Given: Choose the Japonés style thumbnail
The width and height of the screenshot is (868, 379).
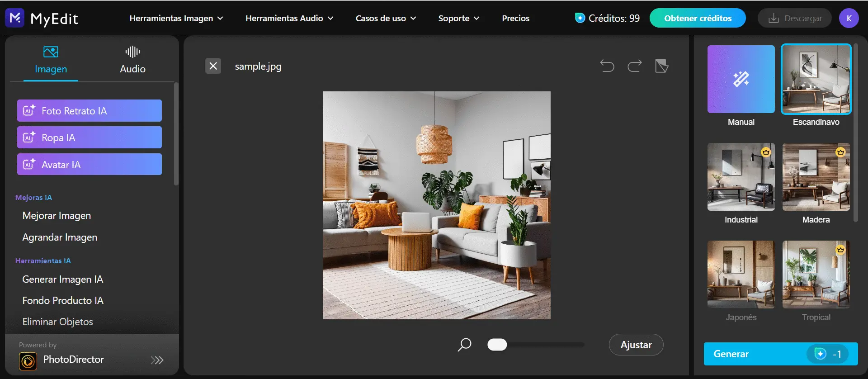Looking at the screenshot, I should pyautogui.click(x=741, y=275).
